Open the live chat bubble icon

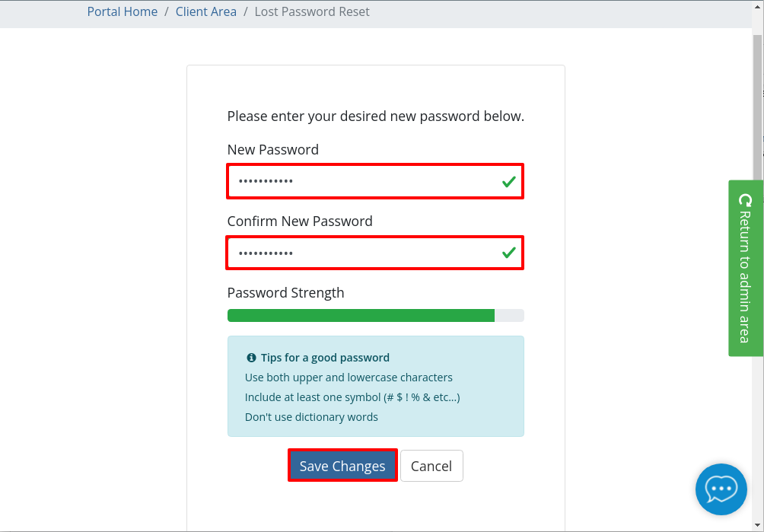[721, 489]
